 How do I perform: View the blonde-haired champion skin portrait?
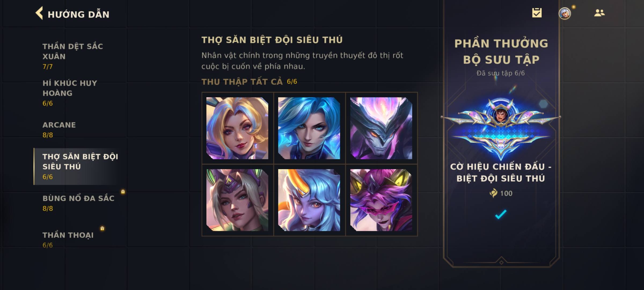coord(237,128)
